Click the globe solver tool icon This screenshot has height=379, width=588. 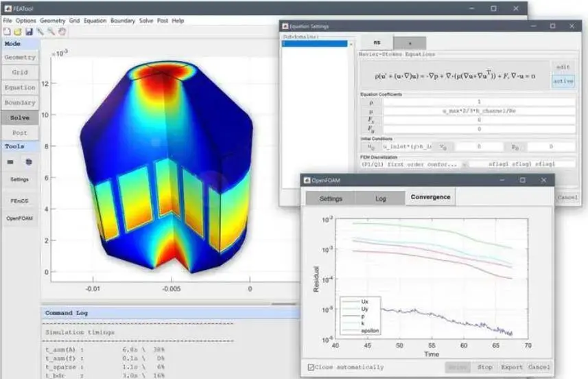[29, 162]
